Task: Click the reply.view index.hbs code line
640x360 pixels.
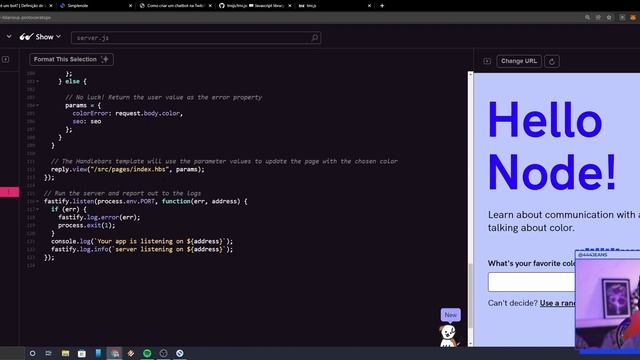Action: (x=127, y=169)
